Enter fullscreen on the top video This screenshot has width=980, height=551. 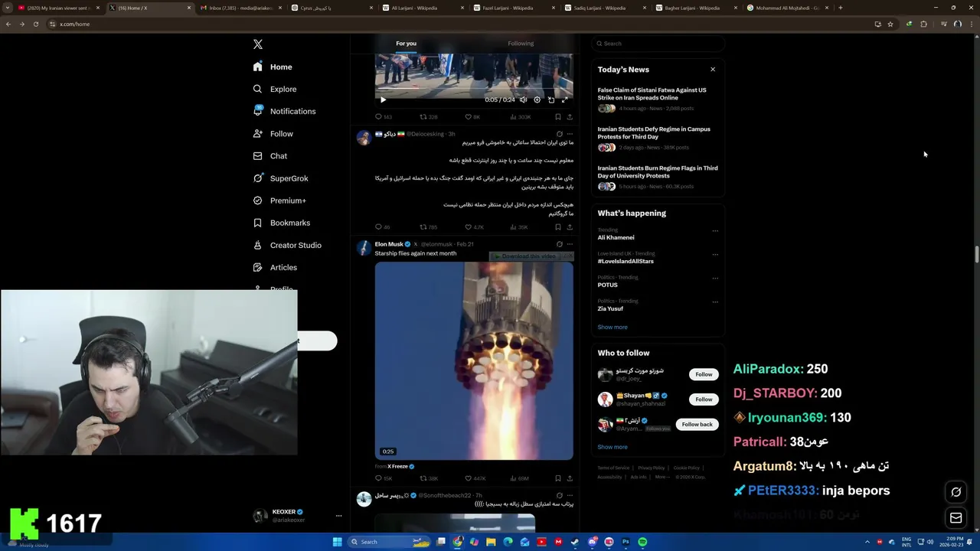(x=564, y=99)
